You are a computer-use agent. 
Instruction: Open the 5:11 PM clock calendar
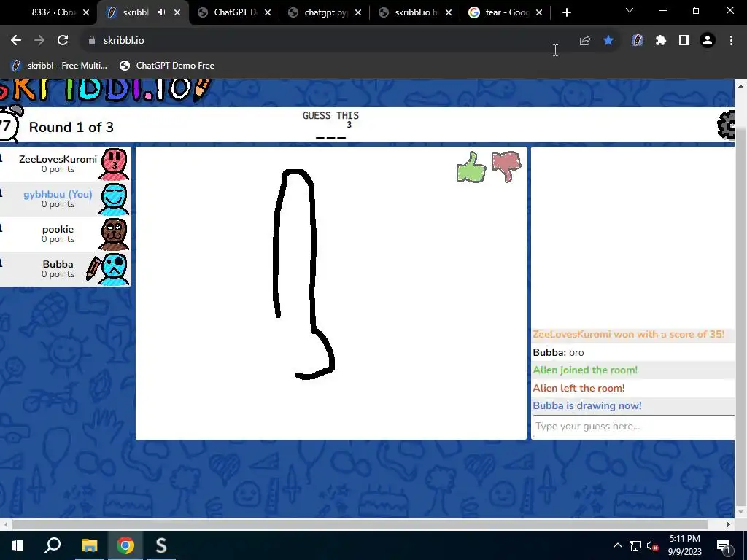(x=684, y=545)
